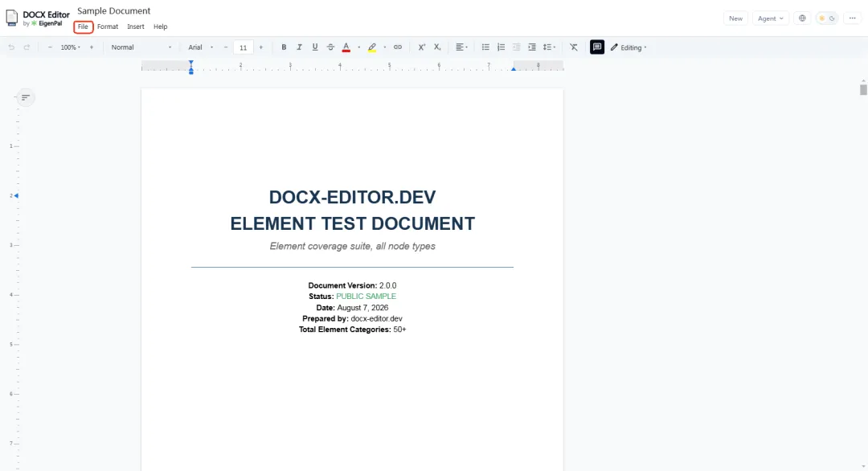
Task: Toggle the comments panel icon
Action: [x=597, y=47]
